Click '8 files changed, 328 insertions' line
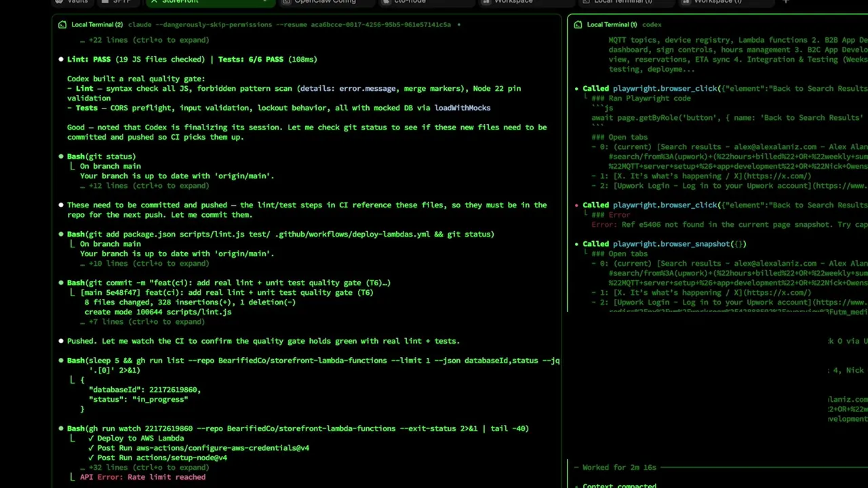 tap(190, 302)
